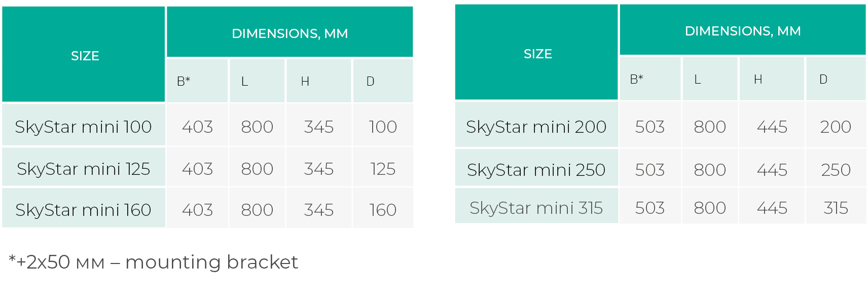
Task: Select the SkyStar mini 315 row label
Action: click(x=536, y=208)
